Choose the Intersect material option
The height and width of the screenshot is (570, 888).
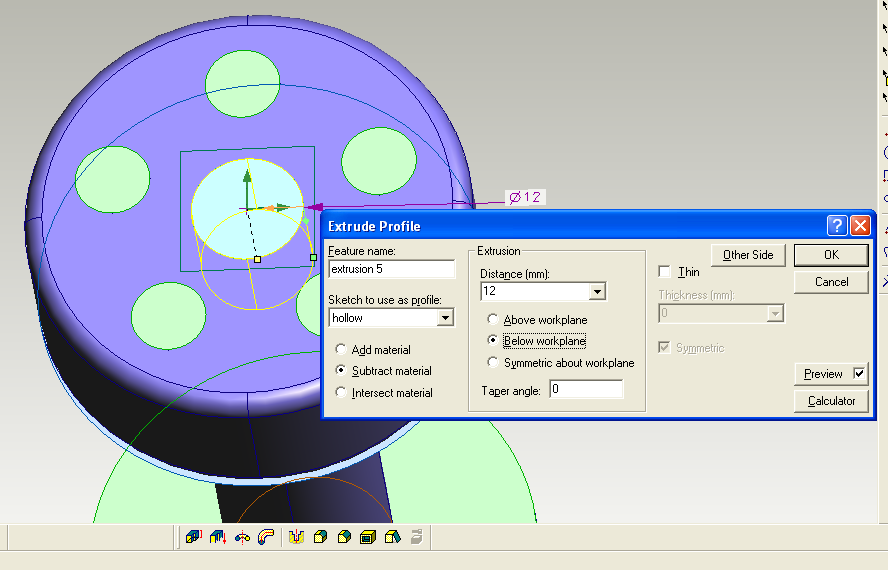pyautogui.click(x=340, y=392)
